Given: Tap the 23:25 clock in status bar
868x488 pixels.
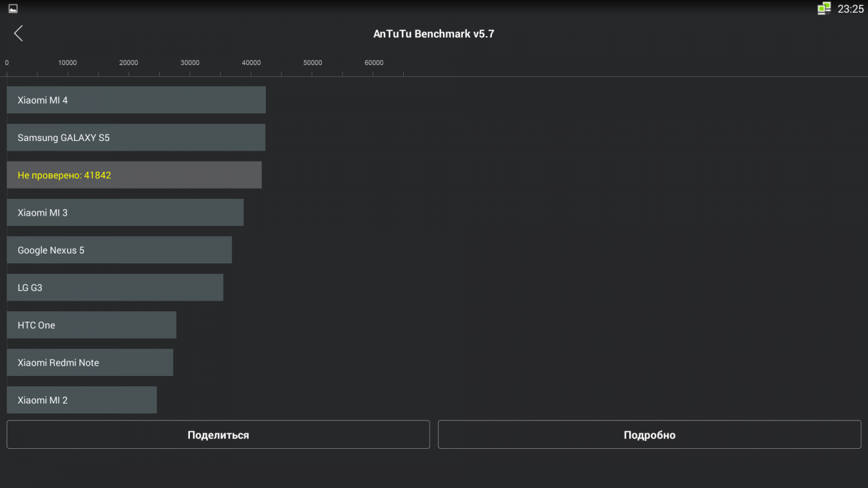Looking at the screenshot, I should tap(851, 9).
